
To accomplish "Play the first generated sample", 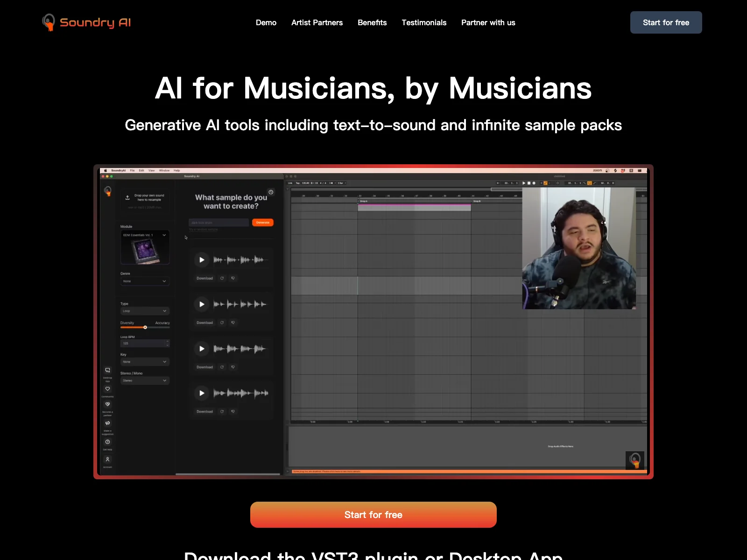I will click(x=202, y=260).
